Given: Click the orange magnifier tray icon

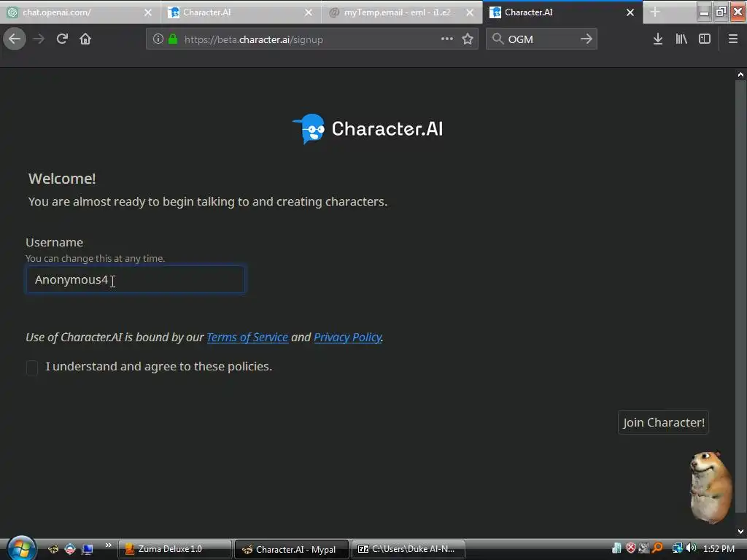Looking at the screenshot, I should tap(657, 548).
